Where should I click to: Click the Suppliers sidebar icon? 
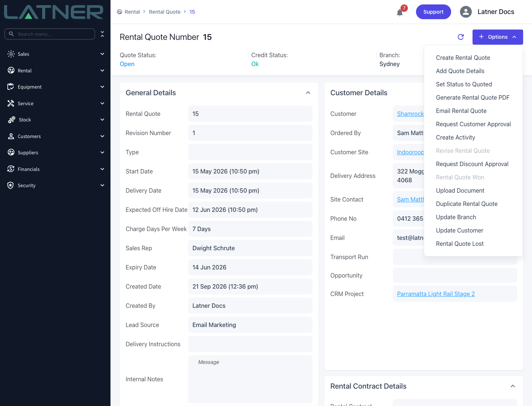(x=11, y=152)
